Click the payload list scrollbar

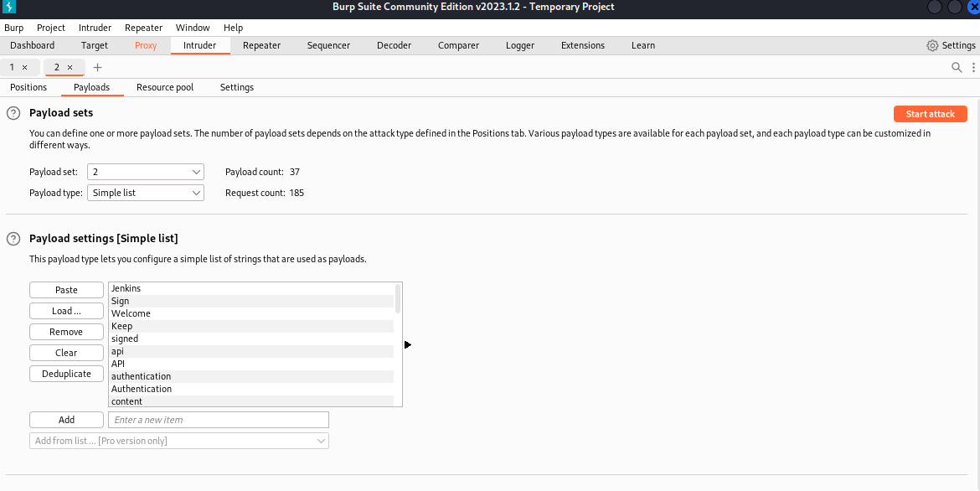tap(398, 298)
